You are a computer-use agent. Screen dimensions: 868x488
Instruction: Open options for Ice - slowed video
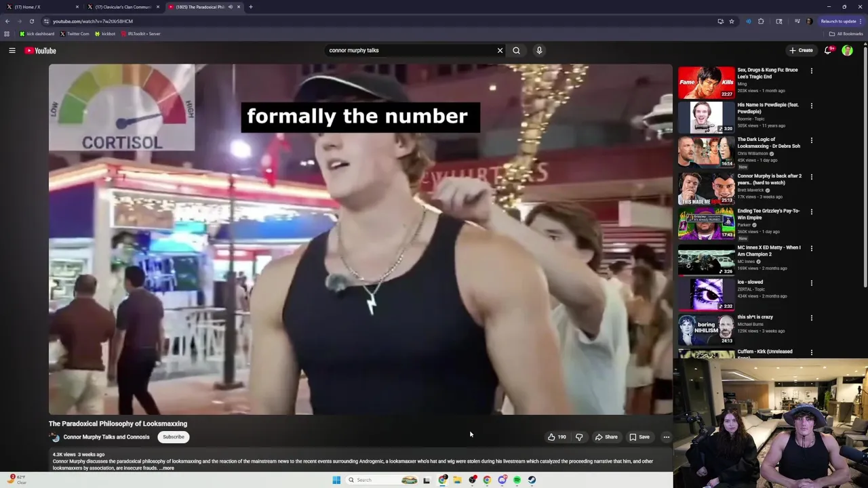tap(811, 283)
